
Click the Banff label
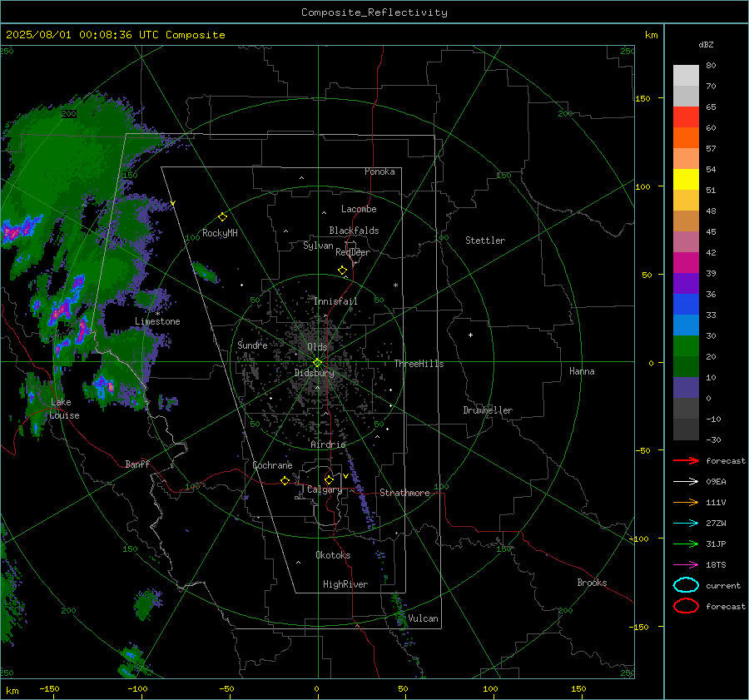tap(137, 464)
